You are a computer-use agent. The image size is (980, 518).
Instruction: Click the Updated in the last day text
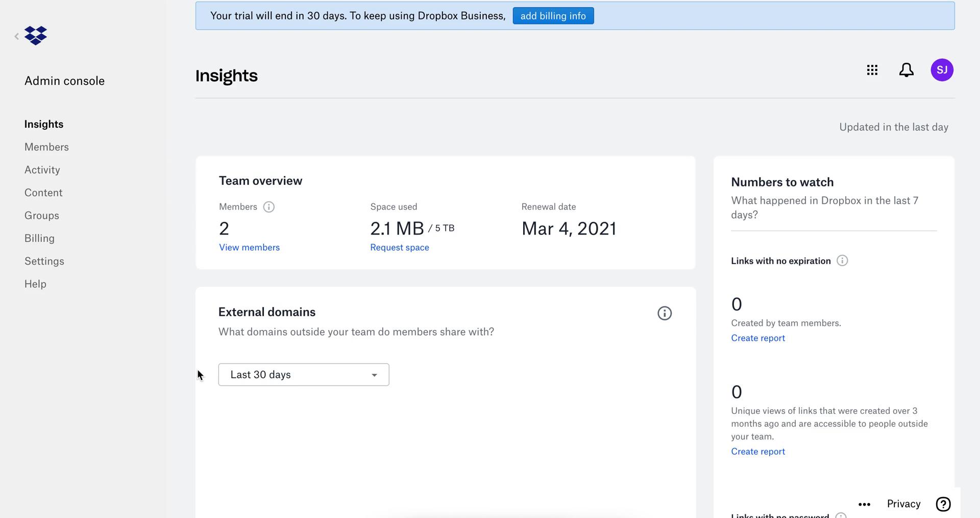[x=894, y=127]
